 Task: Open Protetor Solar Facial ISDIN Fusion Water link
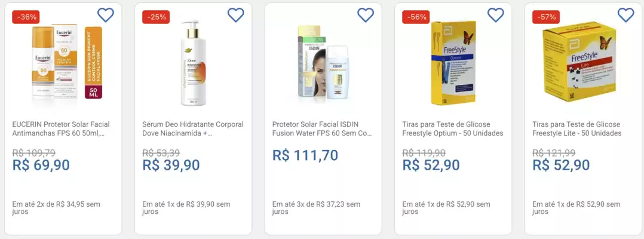(x=322, y=128)
